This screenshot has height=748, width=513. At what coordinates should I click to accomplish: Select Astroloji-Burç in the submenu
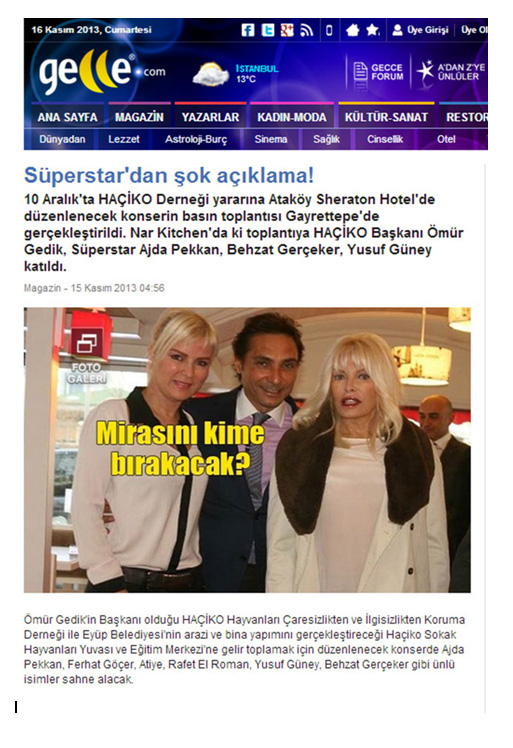(x=196, y=139)
